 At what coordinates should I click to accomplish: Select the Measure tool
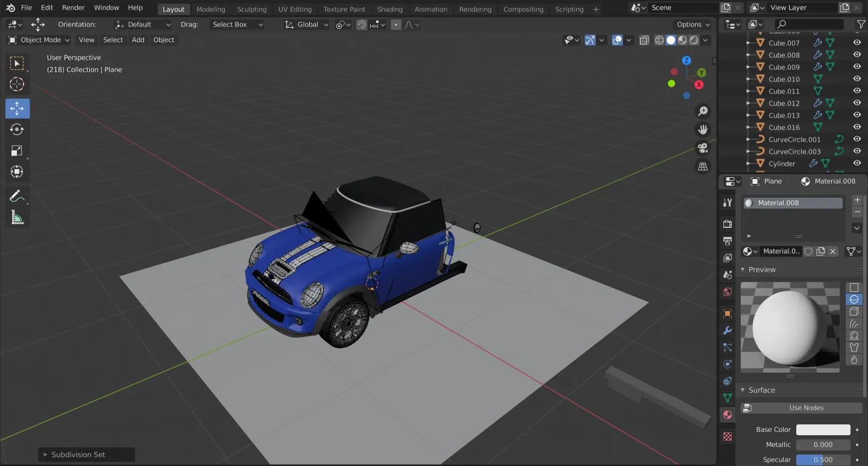coord(17,218)
